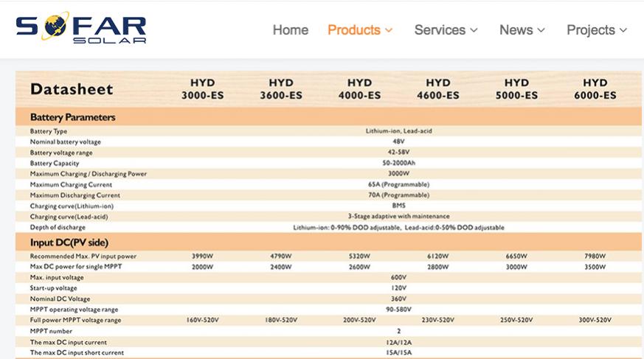Click the 3000W battery power value
Viewport: 644px width, 359px height.
[x=398, y=173]
